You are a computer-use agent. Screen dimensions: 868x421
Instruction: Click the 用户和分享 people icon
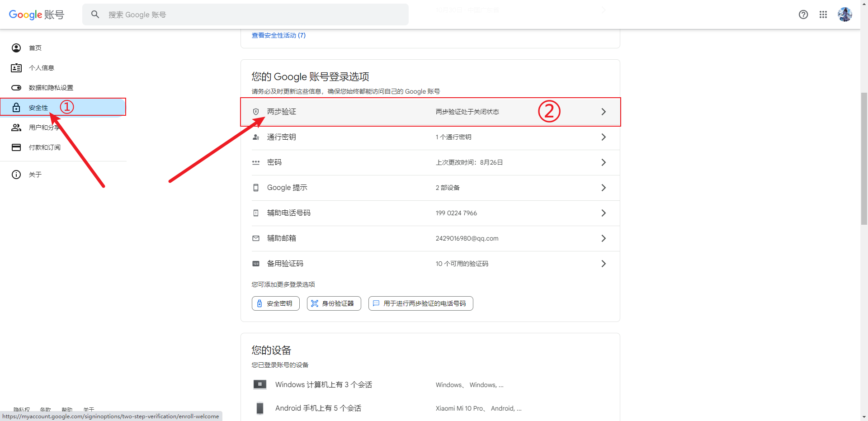(16, 128)
